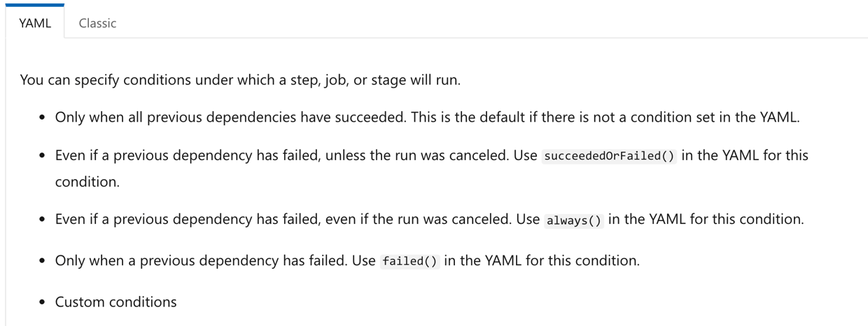Click the always() inline code
This screenshot has height=326, width=868.
coord(574,220)
